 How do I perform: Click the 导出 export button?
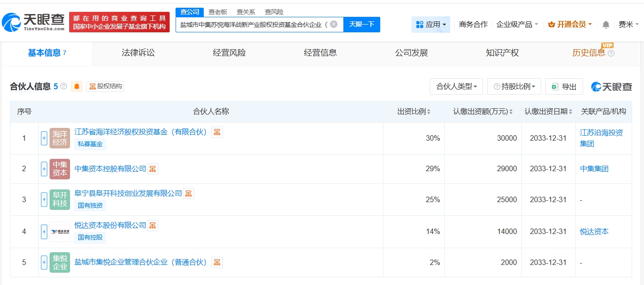[x=564, y=87]
